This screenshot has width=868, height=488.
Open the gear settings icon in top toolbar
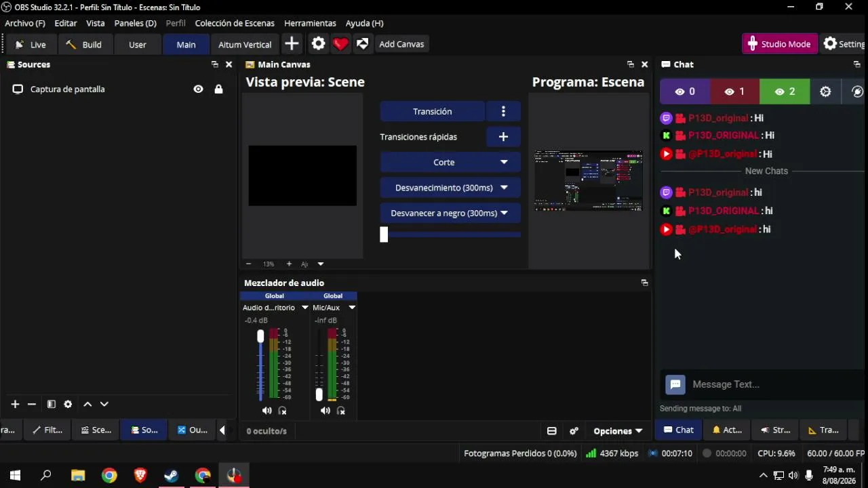pyautogui.click(x=319, y=44)
